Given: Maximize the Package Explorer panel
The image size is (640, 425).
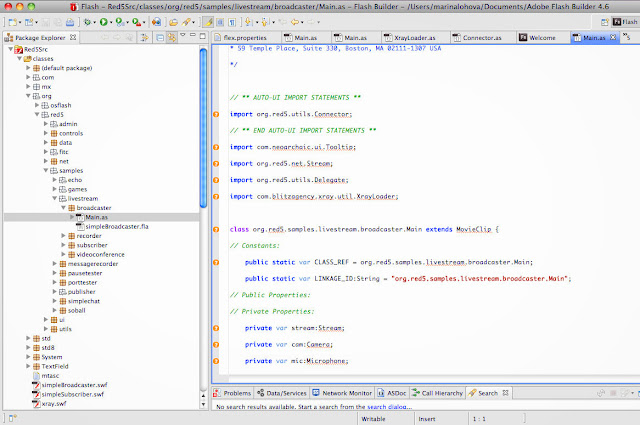Looking at the screenshot, I should tap(202, 36).
